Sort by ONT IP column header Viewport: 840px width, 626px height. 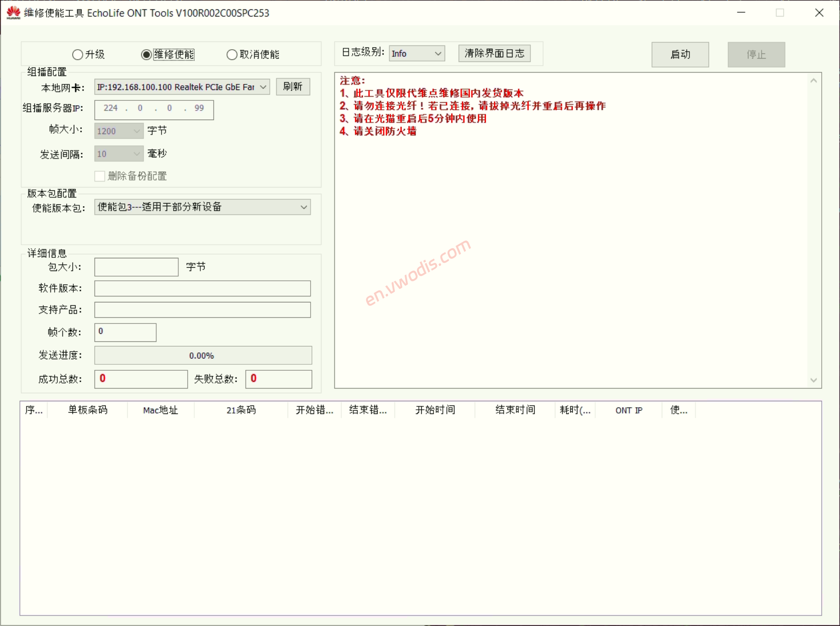629,410
